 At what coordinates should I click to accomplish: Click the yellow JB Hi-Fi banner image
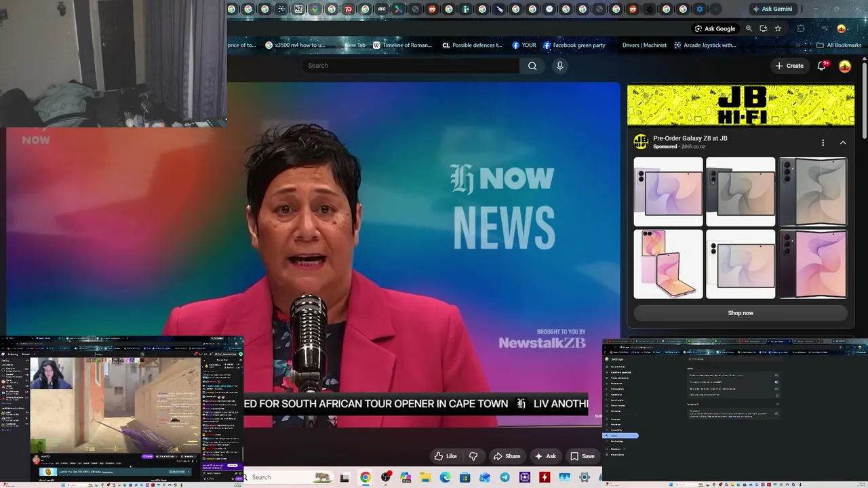741,105
